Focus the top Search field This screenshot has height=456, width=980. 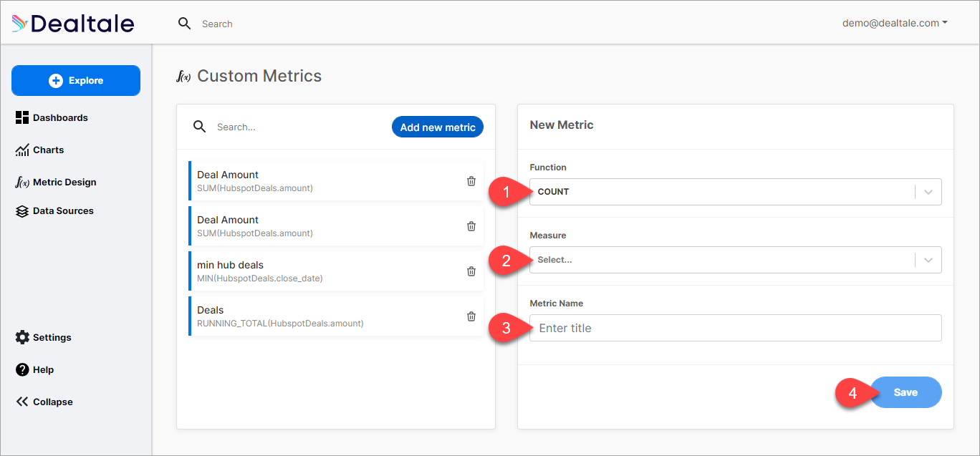tap(217, 24)
